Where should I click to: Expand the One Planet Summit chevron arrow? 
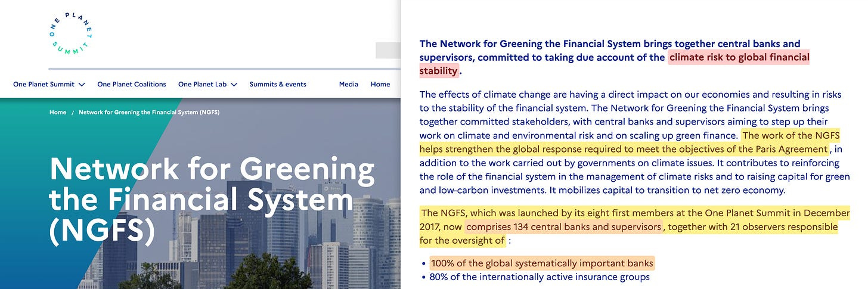click(81, 85)
